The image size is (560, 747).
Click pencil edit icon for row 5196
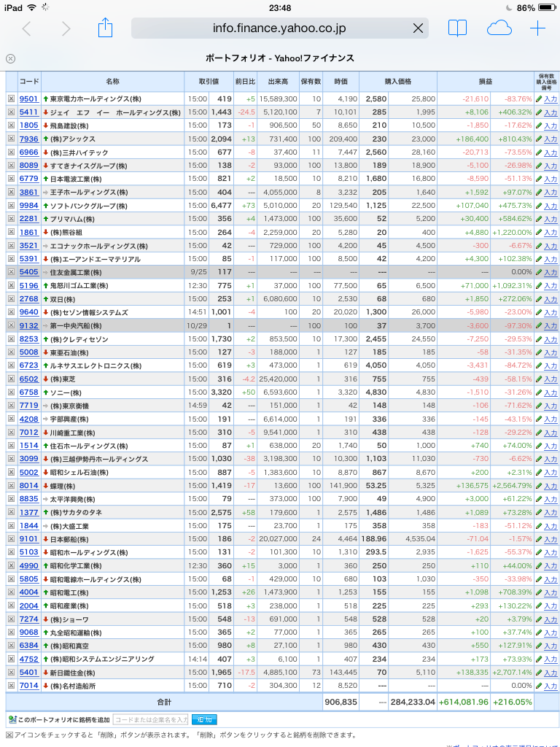[x=539, y=286]
